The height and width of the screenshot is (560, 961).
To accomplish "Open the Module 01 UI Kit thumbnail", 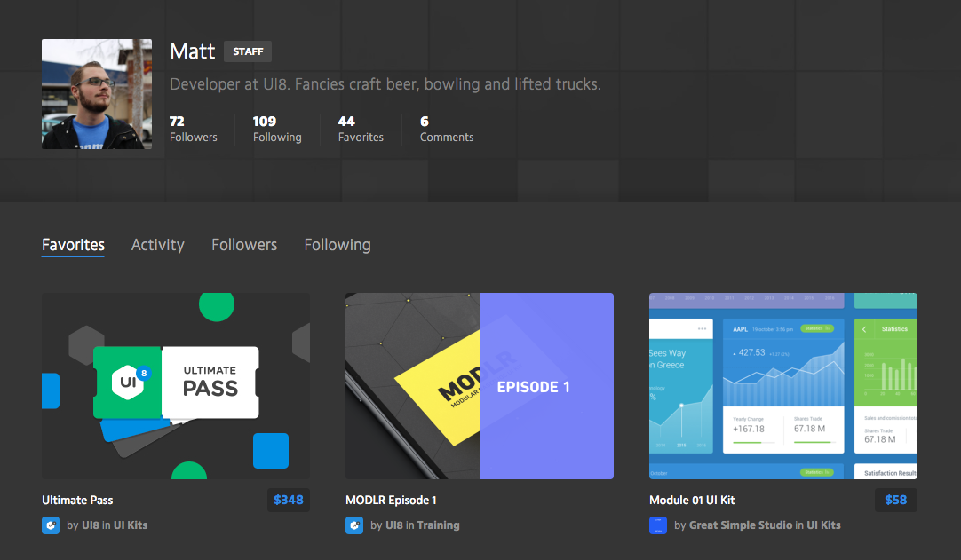I will point(783,386).
